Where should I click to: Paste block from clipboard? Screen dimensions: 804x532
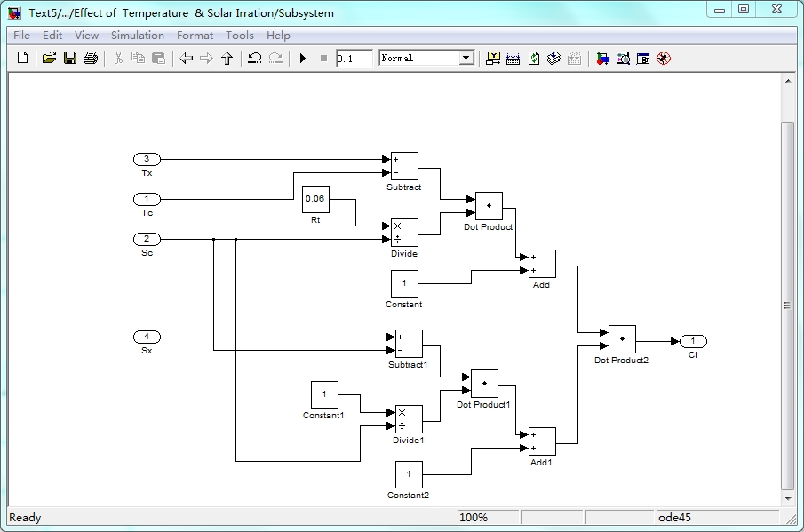point(160,58)
